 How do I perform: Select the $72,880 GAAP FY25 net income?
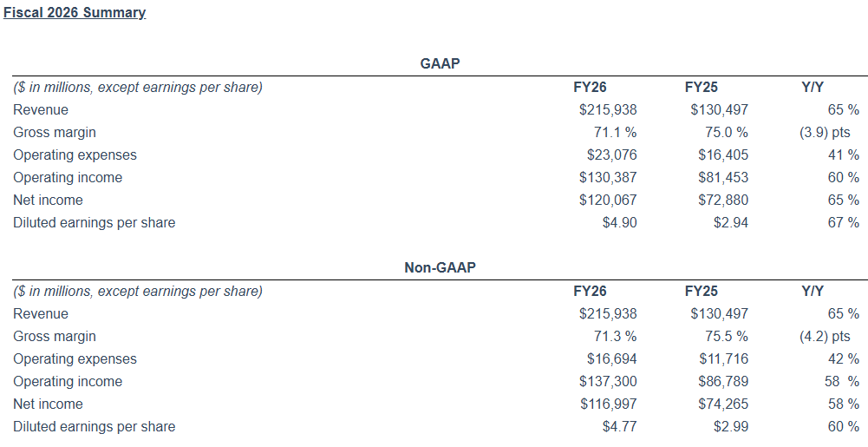tap(722, 200)
